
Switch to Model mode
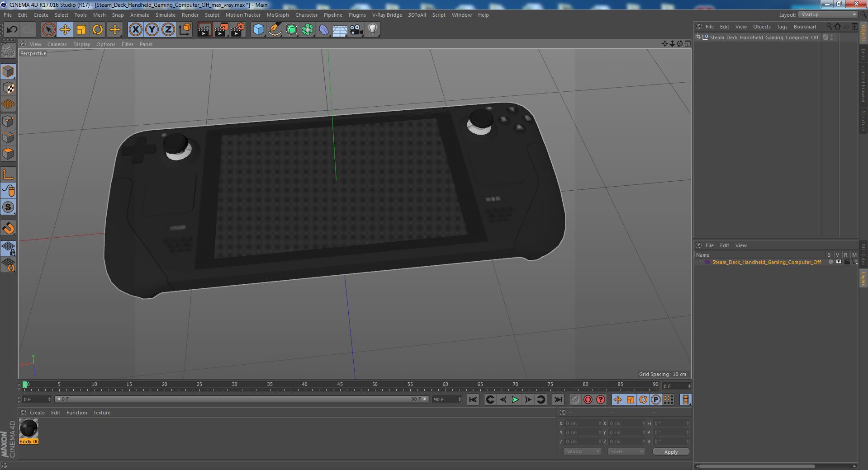point(8,71)
